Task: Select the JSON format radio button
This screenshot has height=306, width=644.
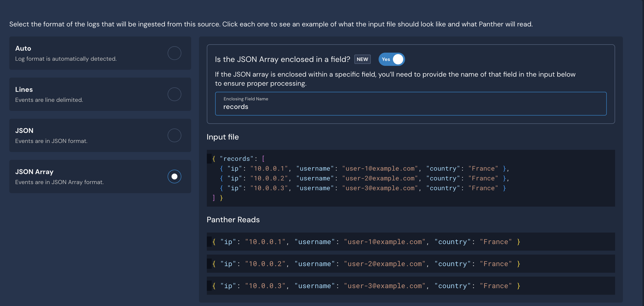Action: click(174, 135)
